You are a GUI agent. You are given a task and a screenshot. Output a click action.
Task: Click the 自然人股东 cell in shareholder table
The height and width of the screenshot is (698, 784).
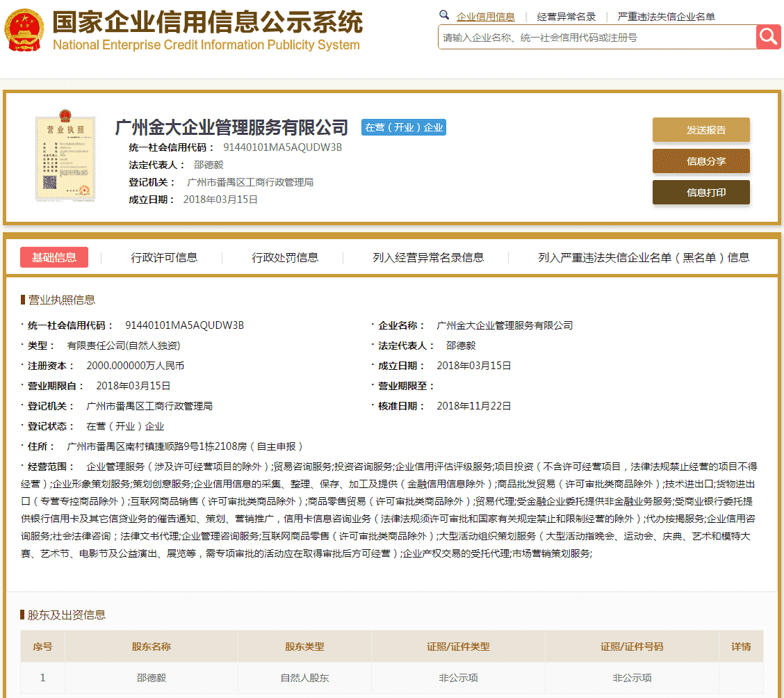point(304,678)
